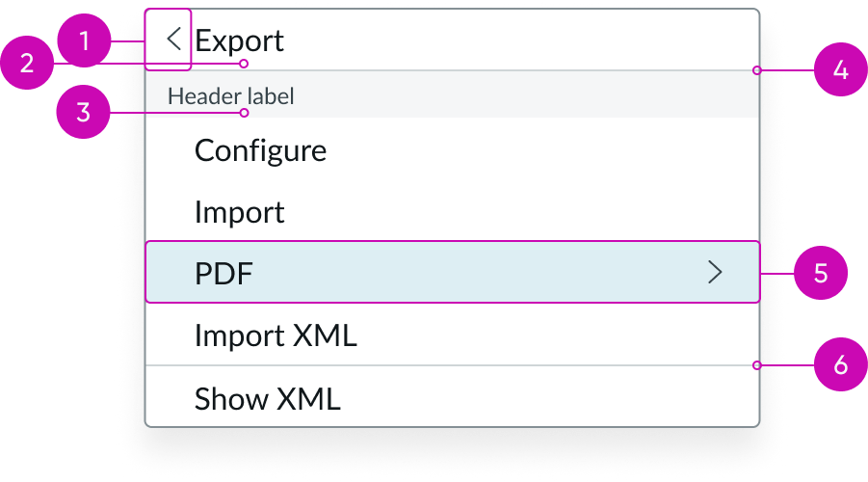Go back using the chevron beside Export
Viewport: 868px width, 482px height.
point(173,40)
